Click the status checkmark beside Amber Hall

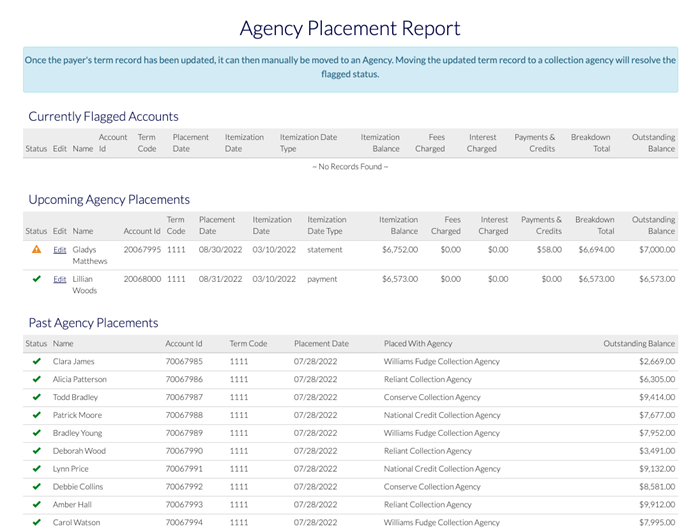[x=36, y=505]
